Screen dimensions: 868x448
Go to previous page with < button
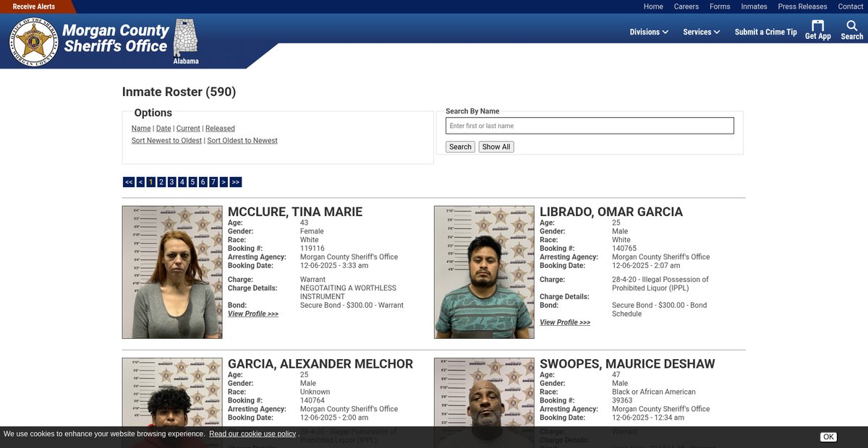pos(140,182)
